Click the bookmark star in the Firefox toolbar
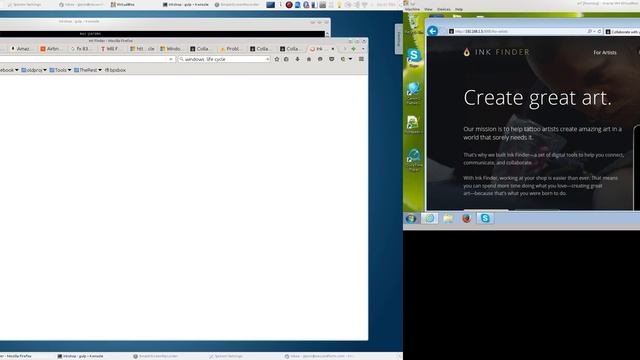 click(277, 59)
